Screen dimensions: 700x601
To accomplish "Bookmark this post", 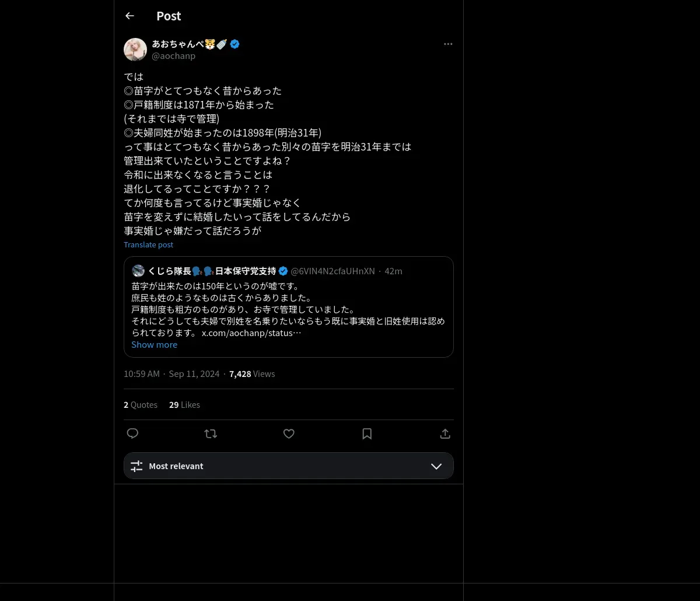I will (367, 434).
